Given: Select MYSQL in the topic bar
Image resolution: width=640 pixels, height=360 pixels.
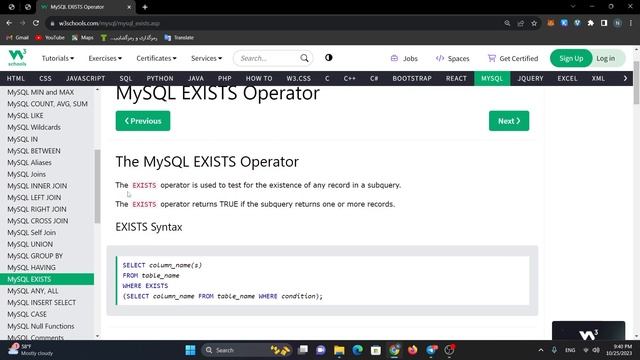Looking at the screenshot, I should click(492, 78).
